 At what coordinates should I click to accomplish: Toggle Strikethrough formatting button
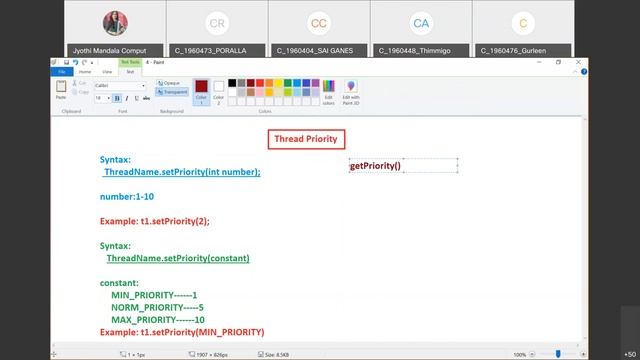(x=146, y=98)
